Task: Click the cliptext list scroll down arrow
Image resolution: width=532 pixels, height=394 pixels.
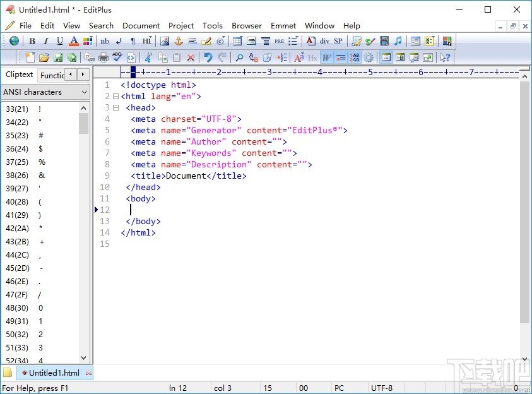Action: [x=84, y=357]
